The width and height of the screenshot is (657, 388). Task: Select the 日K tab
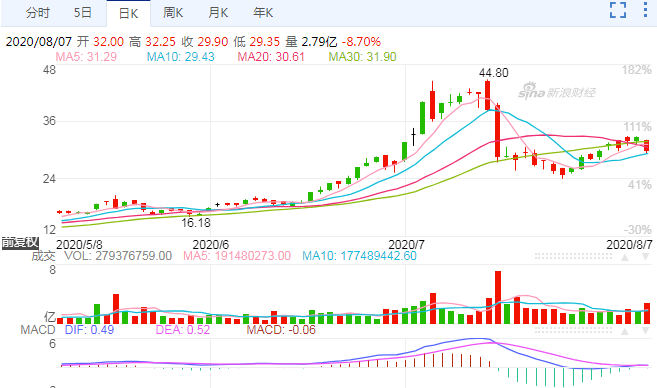point(128,13)
